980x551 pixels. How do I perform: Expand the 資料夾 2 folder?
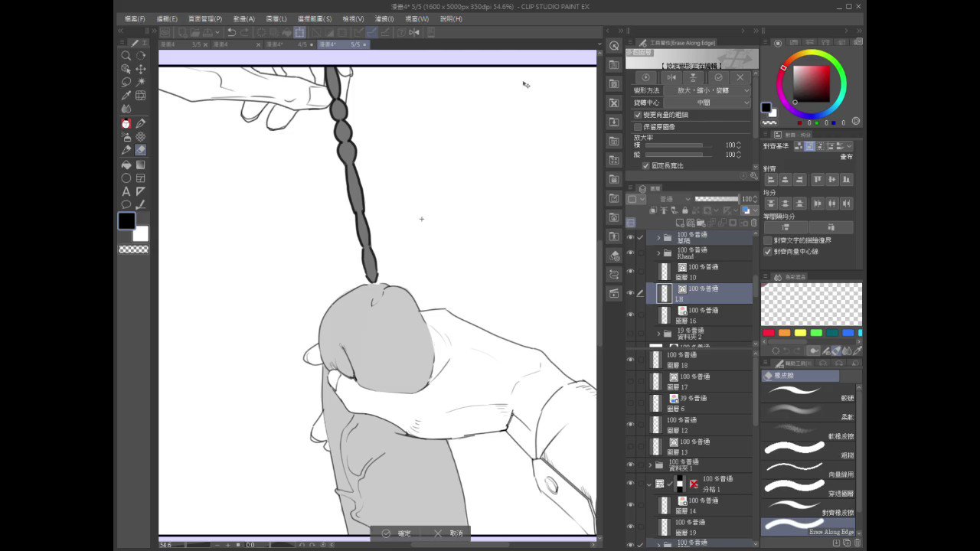tap(658, 334)
